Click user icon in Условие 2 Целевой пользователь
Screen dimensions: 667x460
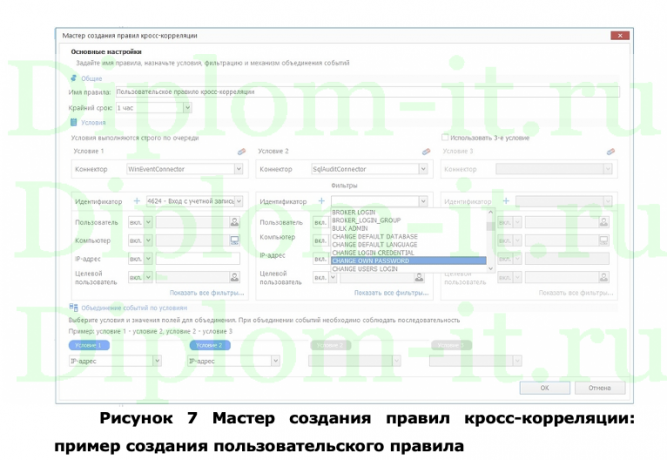coord(419,277)
